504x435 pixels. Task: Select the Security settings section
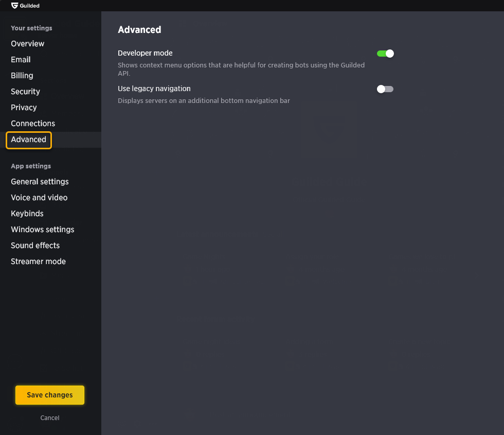25,92
